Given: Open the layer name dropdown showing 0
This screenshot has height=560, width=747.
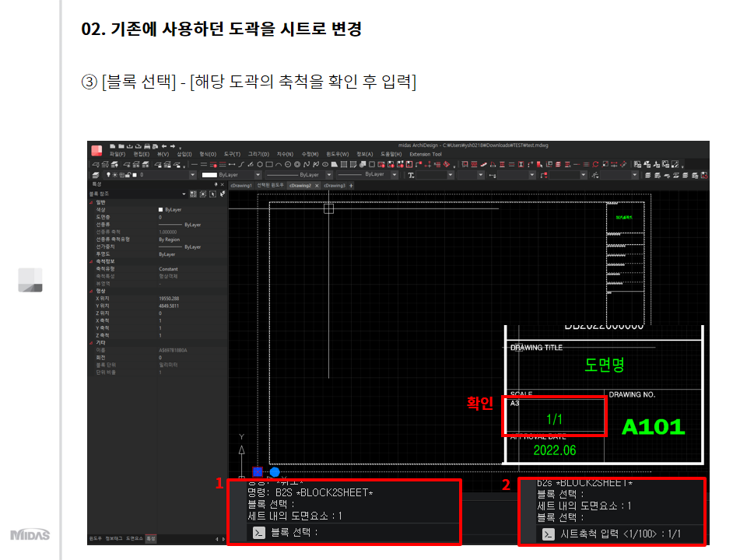Looking at the screenshot, I should 192,175.
